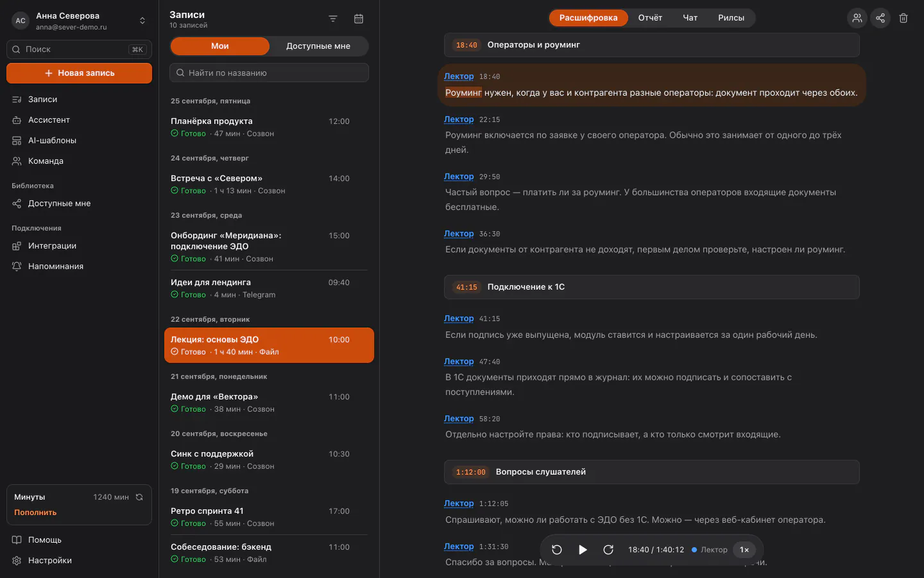Open the recording Идеи для лендинга
This screenshot has width=924, height=578.
[x=269, y=288]
